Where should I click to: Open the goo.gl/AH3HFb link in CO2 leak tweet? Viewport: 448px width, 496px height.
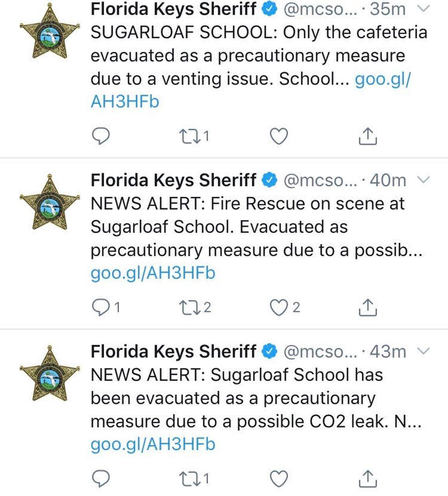point(153,444)
